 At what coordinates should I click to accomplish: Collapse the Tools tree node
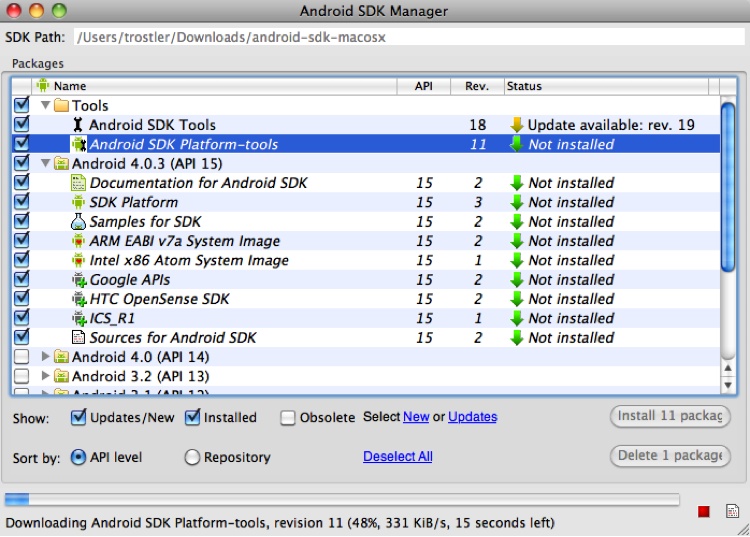tap(45, 105)
